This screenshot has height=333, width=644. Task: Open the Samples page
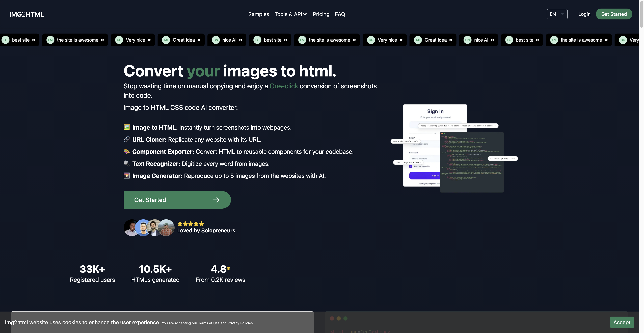pyautogui.click(x=258, y=14)
